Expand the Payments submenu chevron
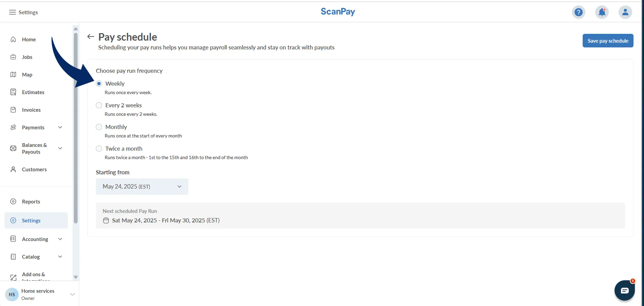Screen dimensions: 644x306 [60, 127]
